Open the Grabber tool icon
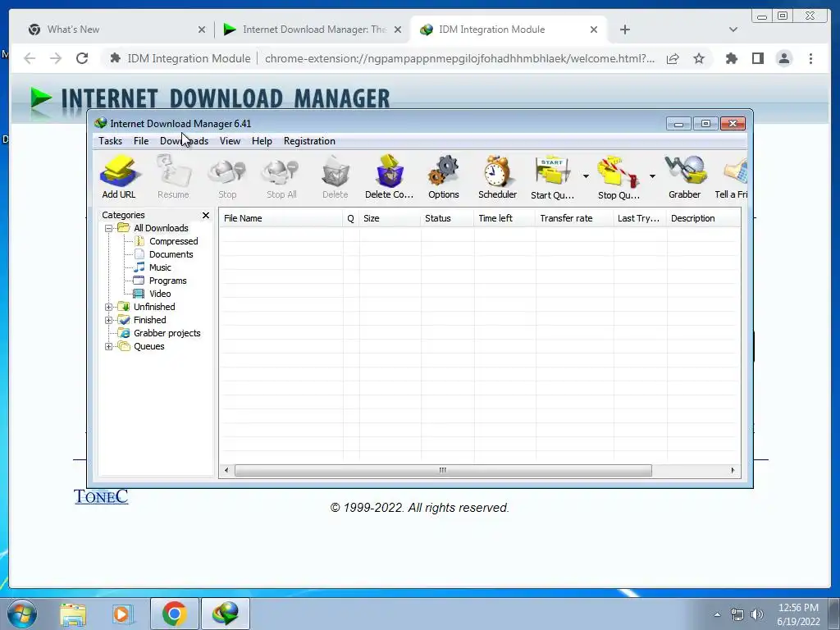This screenshot has width=840, height=630. click(x=685, y=177)
